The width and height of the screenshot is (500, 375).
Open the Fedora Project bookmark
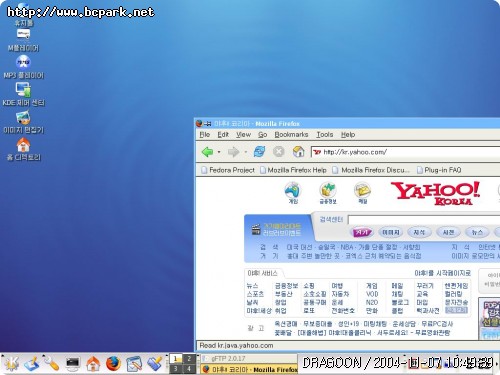(x=228, y=170)
